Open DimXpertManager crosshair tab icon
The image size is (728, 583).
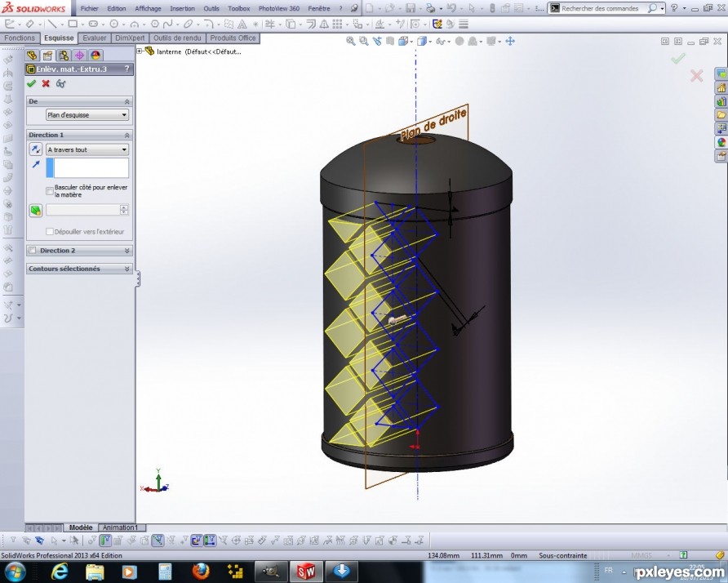coord(79,56)
